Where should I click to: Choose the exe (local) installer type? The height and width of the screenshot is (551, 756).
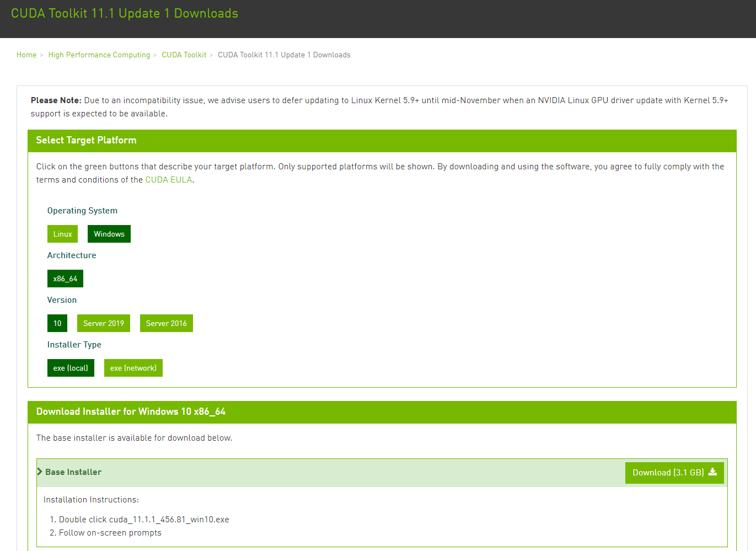[x=71, y=368]
